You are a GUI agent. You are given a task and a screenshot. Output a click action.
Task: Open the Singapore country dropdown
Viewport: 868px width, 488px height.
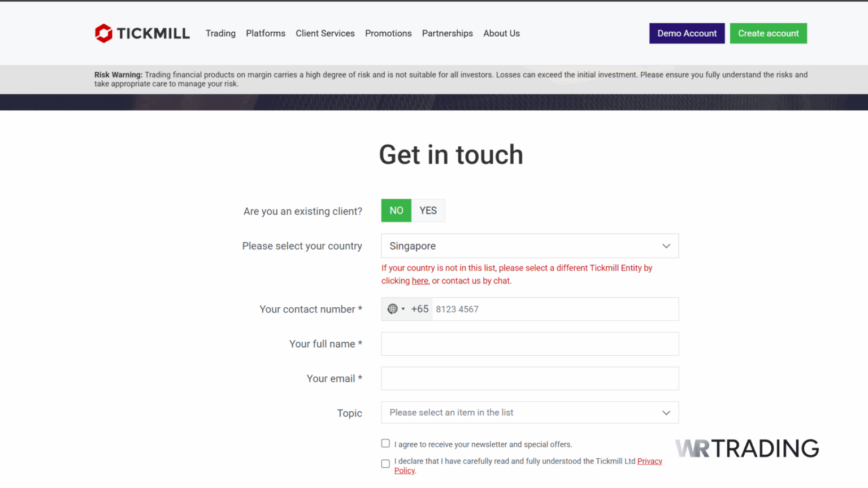[530, 246]
